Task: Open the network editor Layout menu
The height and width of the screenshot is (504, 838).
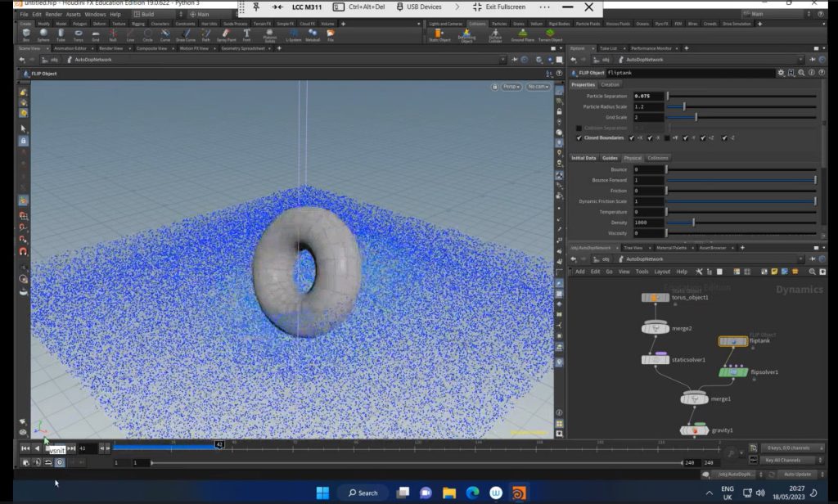Action: [x=662, y=272]
